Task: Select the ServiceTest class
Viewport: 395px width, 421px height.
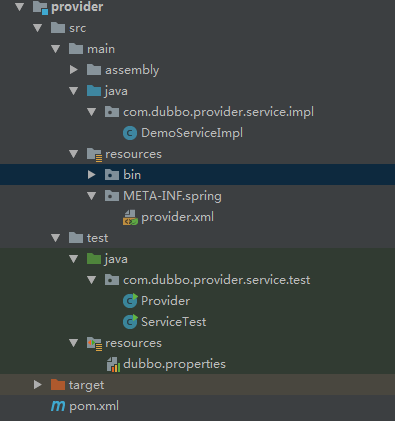Action: pyautogui.click(x=173, y=322)
